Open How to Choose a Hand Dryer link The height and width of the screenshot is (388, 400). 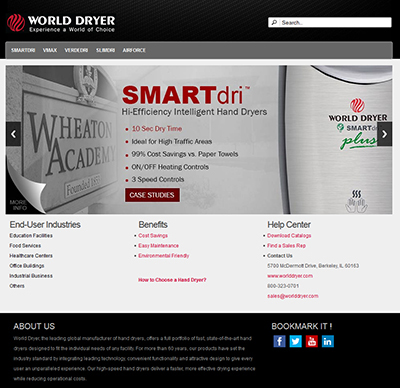(172, 280)
